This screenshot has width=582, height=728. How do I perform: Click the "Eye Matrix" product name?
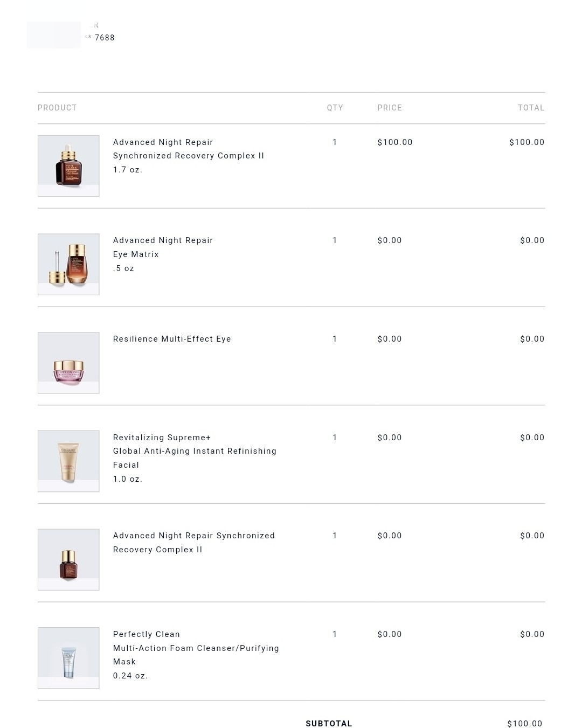click(x=136, y=254)
